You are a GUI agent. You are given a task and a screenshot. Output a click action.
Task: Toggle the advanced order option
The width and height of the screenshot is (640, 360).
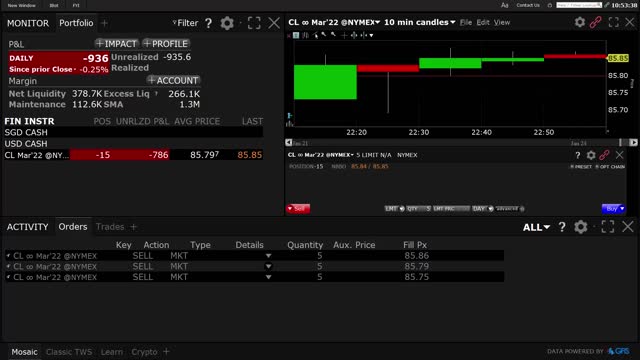point(510,209)
